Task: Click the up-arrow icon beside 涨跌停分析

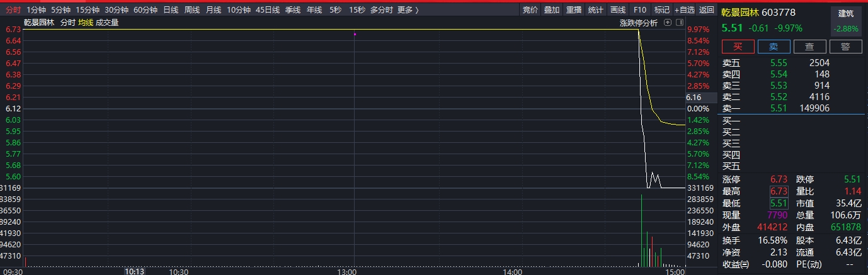Action: point(667,23)
